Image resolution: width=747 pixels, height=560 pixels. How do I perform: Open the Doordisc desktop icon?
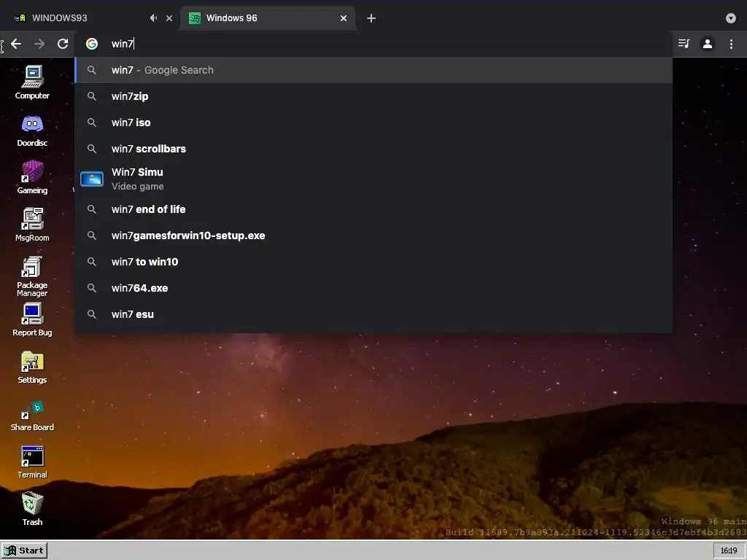(32, 130)
